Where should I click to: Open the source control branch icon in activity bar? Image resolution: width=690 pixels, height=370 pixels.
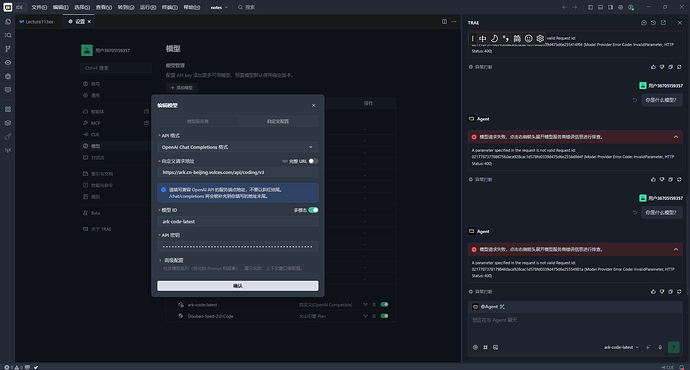[8, 49]
